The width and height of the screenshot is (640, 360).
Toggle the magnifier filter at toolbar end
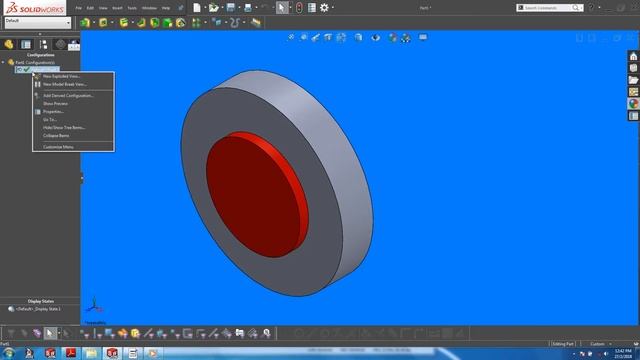point(267,333)
